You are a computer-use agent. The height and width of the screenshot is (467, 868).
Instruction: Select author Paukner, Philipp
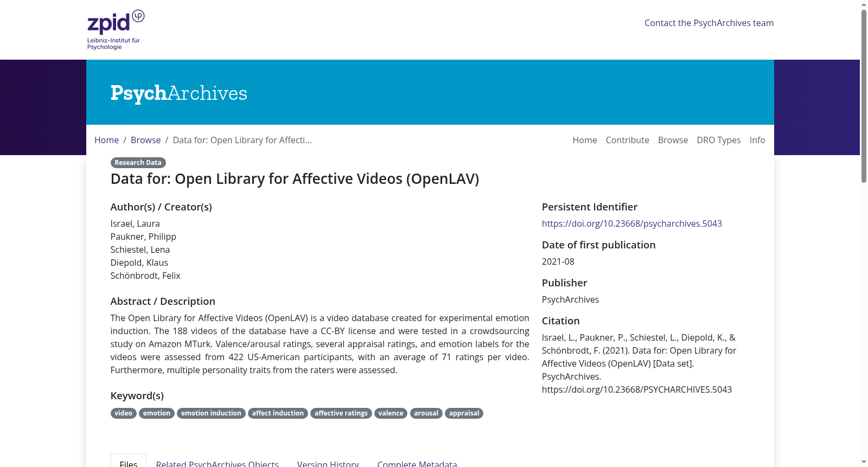coord(143,236)
